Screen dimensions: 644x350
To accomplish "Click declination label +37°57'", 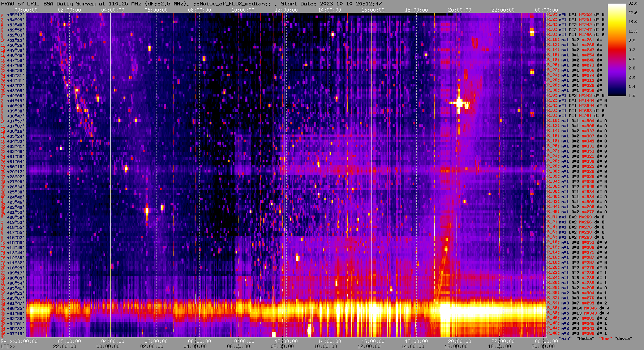I will coord(16,121).
